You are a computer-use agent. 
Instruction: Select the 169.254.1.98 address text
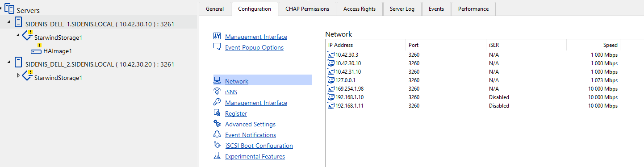[349, 89]
